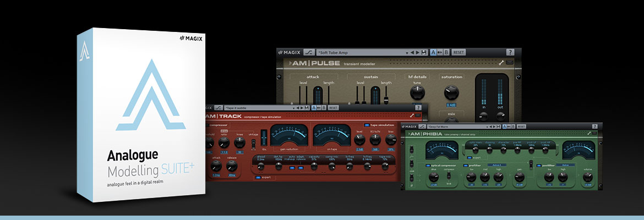644x220 pixels.
Task: Toggle the vintage switch in AM Track
Action: pos(253,143)
